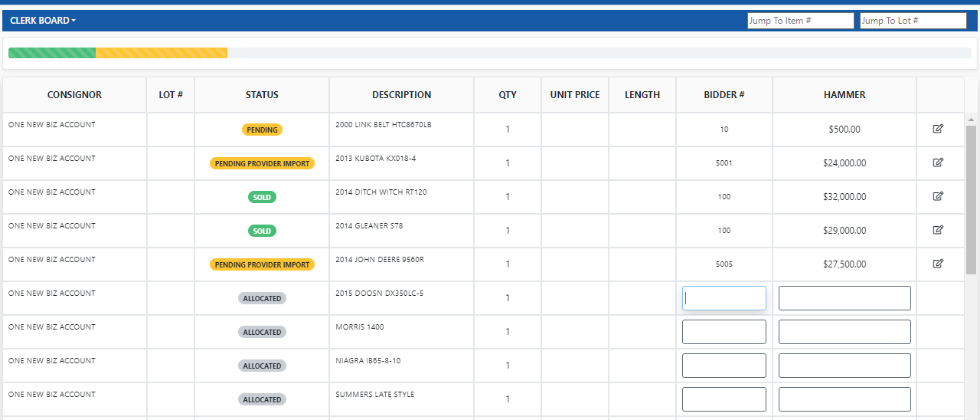Click the table's vertical scrollbar thumb
Viewport: 980px width, 420px height.
tap(971, 200)
